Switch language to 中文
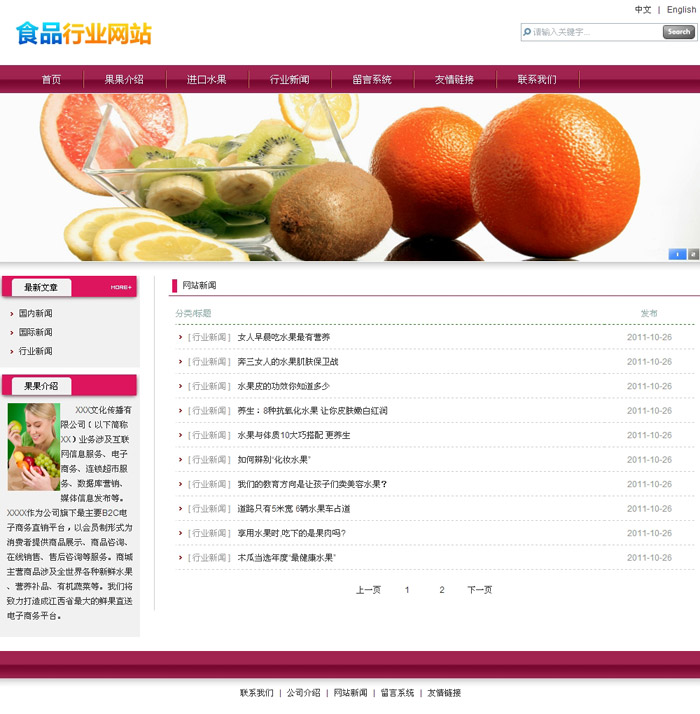This screenshot has width=700, height=714. tap(643, 10)
